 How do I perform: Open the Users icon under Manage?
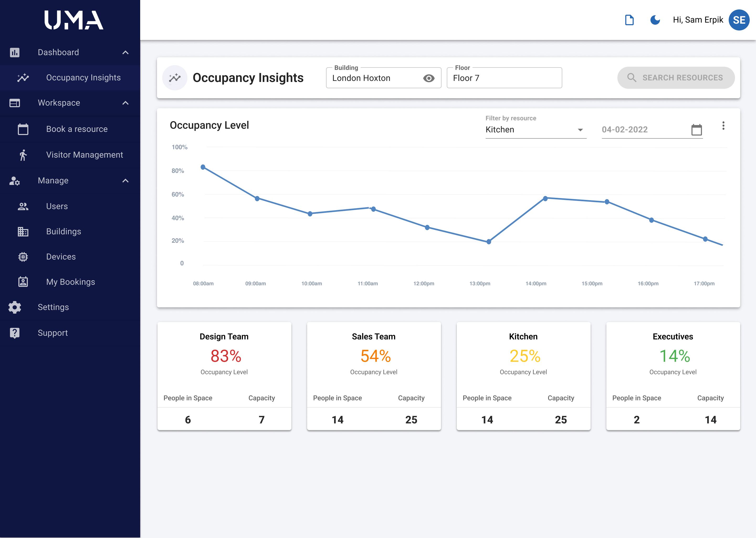[x=23, y=206]
